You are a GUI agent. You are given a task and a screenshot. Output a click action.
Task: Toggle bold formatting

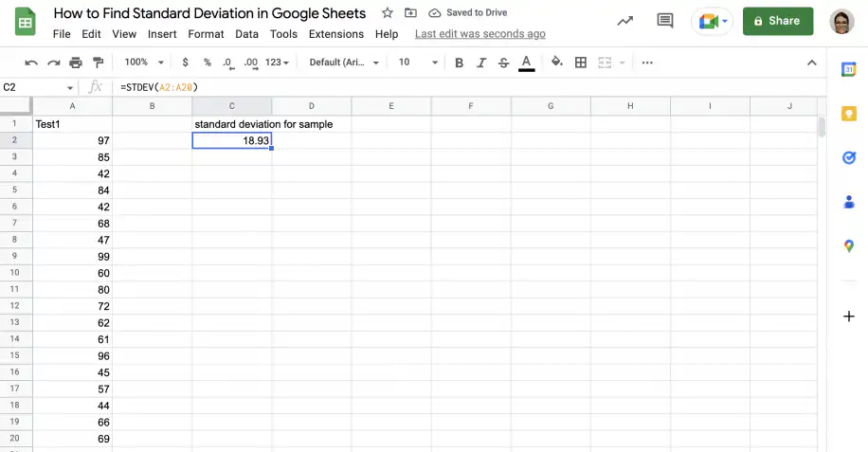tap(459, 63)
